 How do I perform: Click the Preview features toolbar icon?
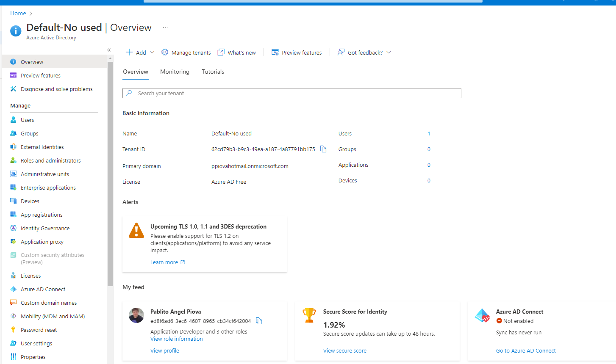pyautogui.click(x=275, y=52)
